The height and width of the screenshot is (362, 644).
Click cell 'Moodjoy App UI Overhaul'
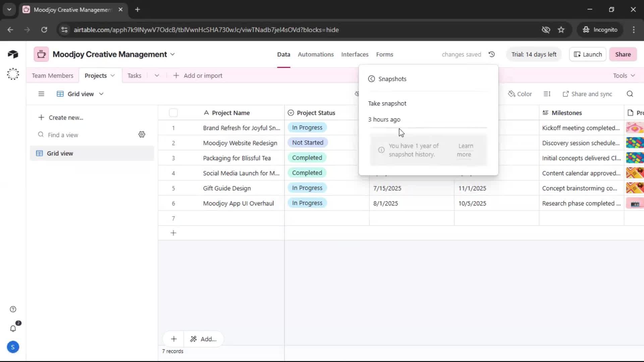click(x=238, y=203)
